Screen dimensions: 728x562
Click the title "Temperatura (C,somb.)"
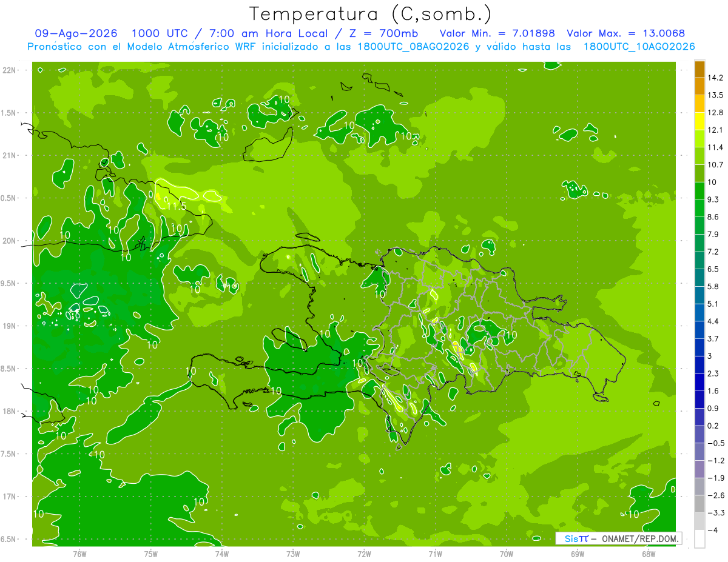pos(371,14)
